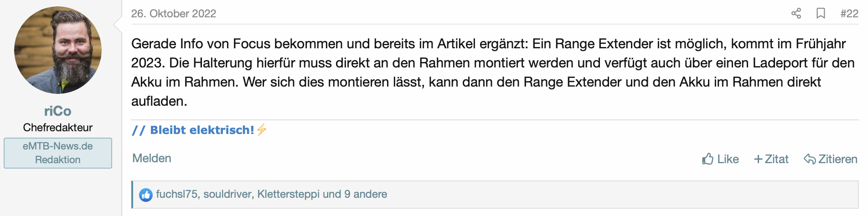The width and height of the screenshot is (868, 216).
Task: Open the "Bleibt elektrisch!" signature link
Action: pyautogui.click(x=202, y=130)
